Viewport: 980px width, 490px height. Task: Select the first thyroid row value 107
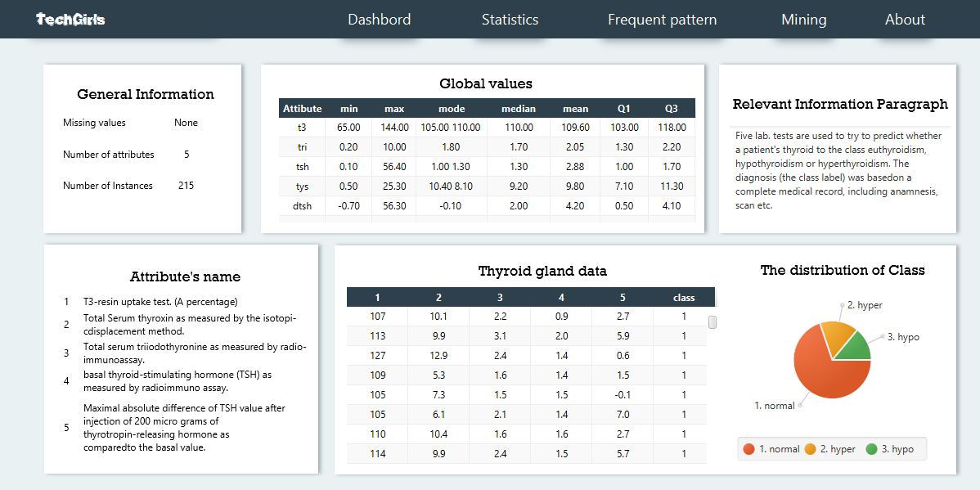pos(377,317)
